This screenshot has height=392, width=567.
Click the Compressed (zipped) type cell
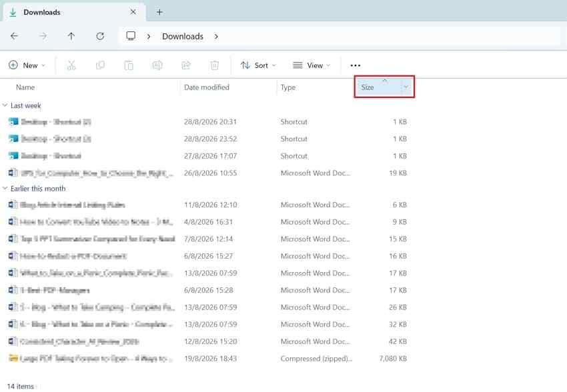pyautogui.click(x=316, y=359)
